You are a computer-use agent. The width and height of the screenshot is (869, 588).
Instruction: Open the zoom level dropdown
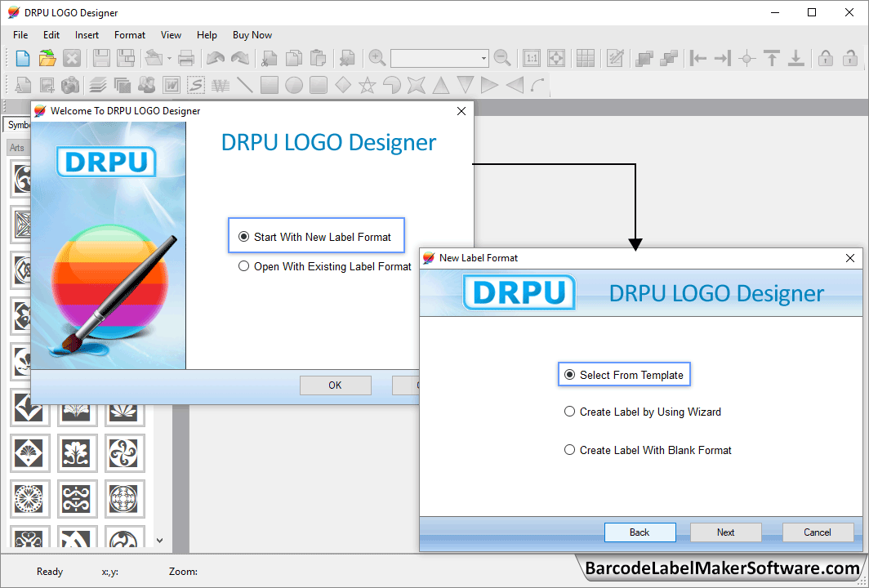[484, 59]
